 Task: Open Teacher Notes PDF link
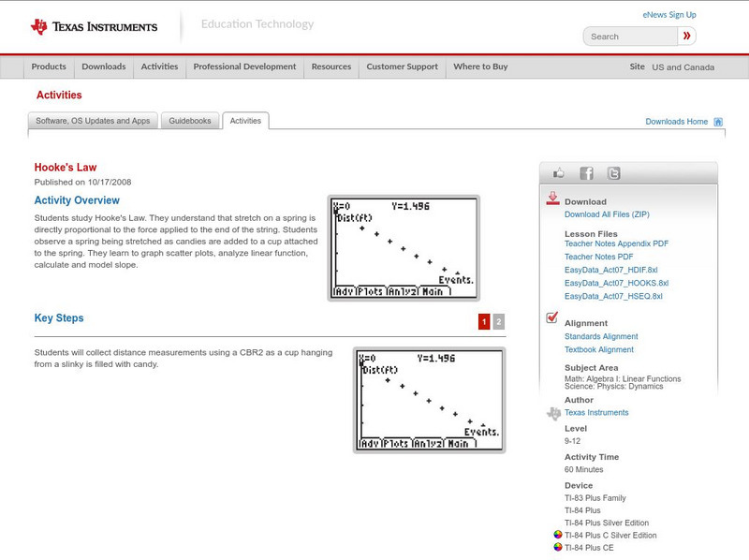point(598,257)
